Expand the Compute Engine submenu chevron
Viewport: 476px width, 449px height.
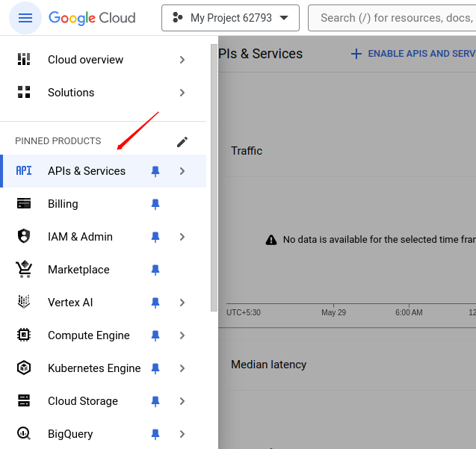coord(182,335)
